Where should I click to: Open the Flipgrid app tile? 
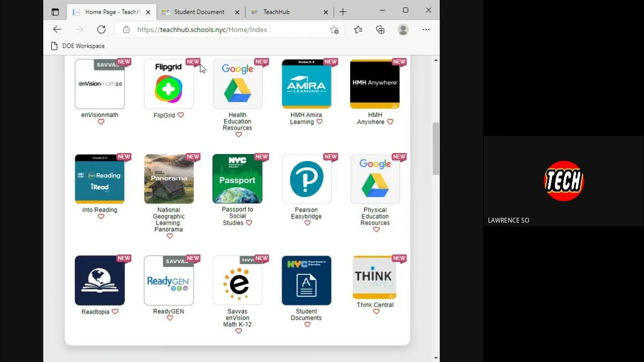[169, 84]
